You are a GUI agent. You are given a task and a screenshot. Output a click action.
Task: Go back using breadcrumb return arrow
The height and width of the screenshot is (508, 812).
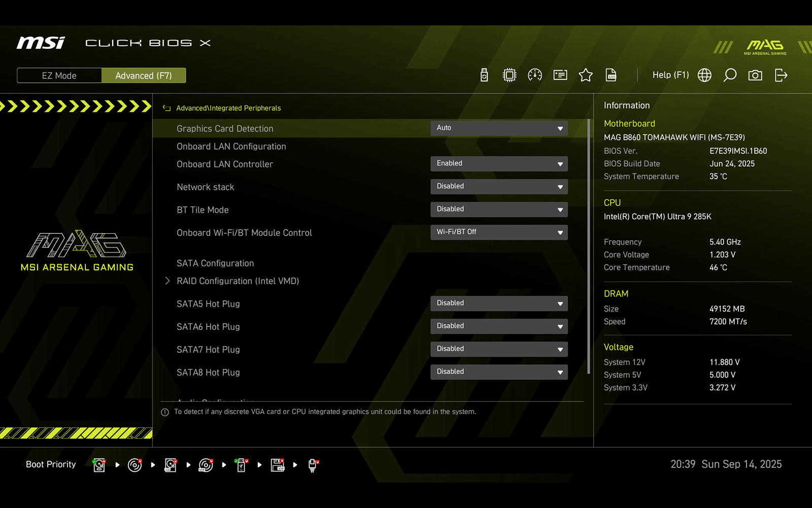coord(166,108)
